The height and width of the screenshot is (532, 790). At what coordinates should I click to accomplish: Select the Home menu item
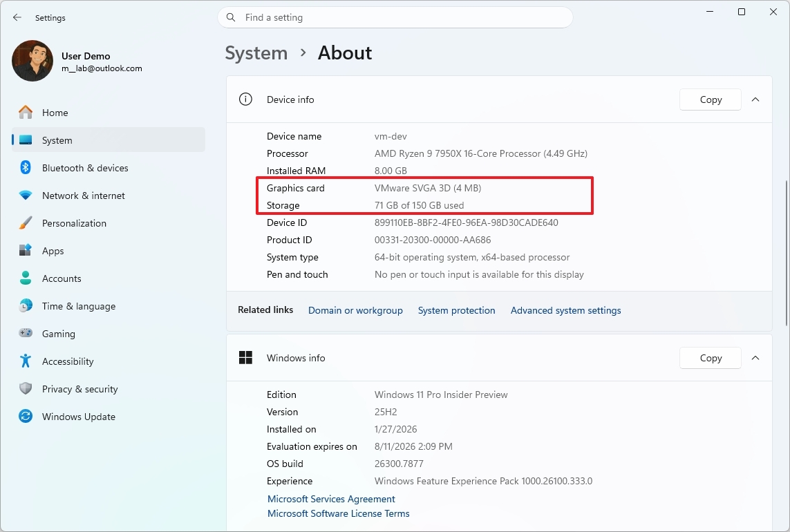tap(55, 112)
